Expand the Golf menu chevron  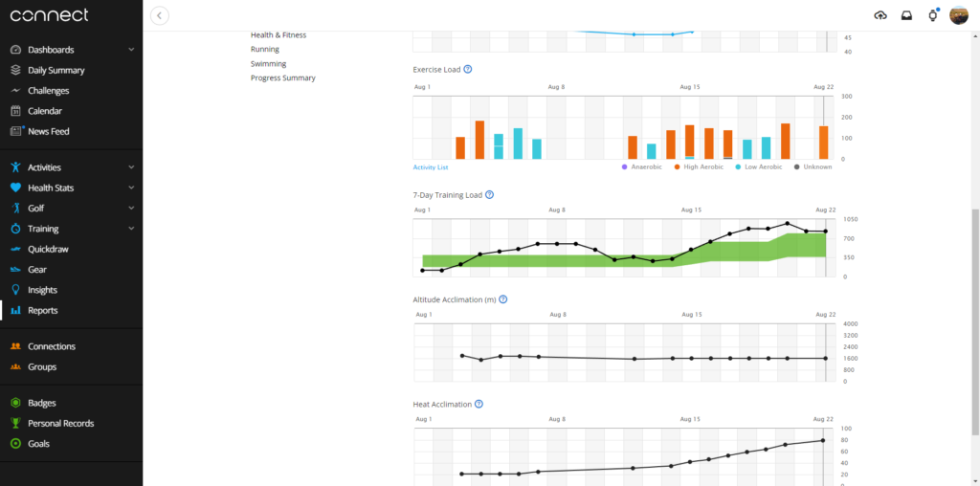pos(131,208)
